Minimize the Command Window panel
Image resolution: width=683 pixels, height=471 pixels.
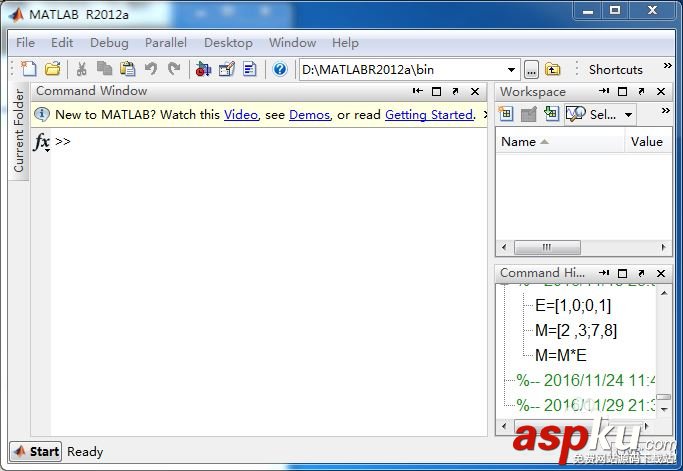click(417, 91)
